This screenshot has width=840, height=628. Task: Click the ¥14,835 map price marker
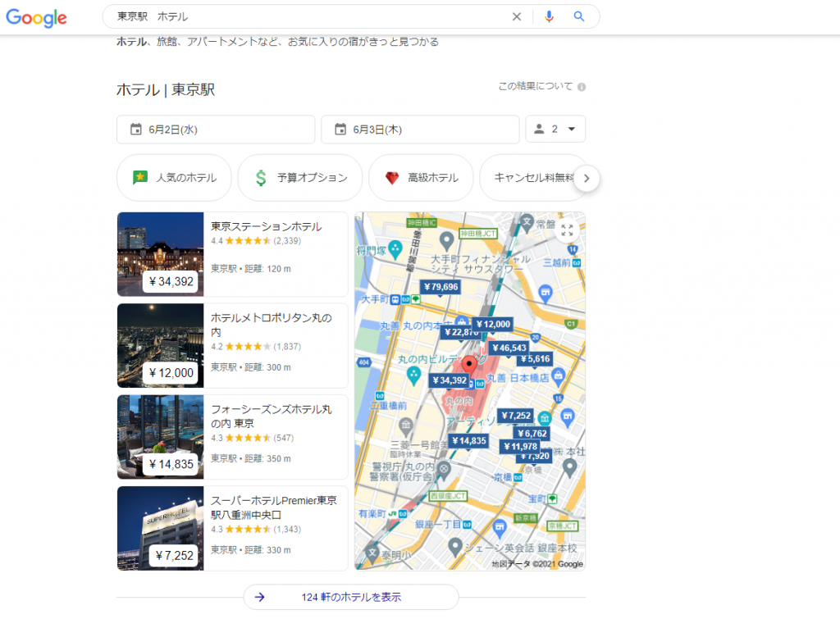click(x=468, y=441)
